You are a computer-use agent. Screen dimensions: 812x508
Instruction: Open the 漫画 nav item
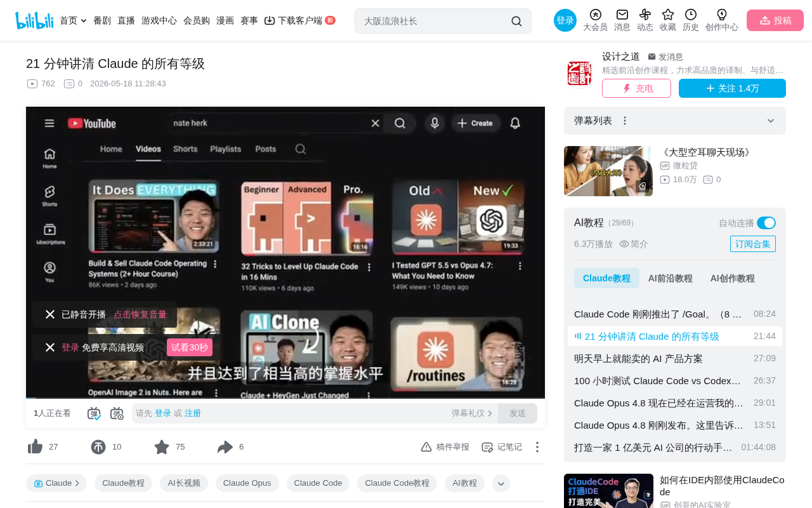point(225,20)
